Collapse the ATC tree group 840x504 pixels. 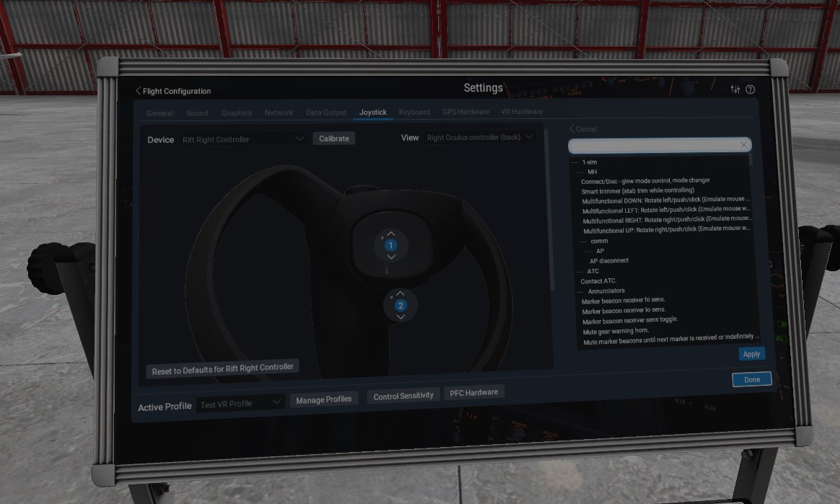pyautogui.click(x=579, y=272)
